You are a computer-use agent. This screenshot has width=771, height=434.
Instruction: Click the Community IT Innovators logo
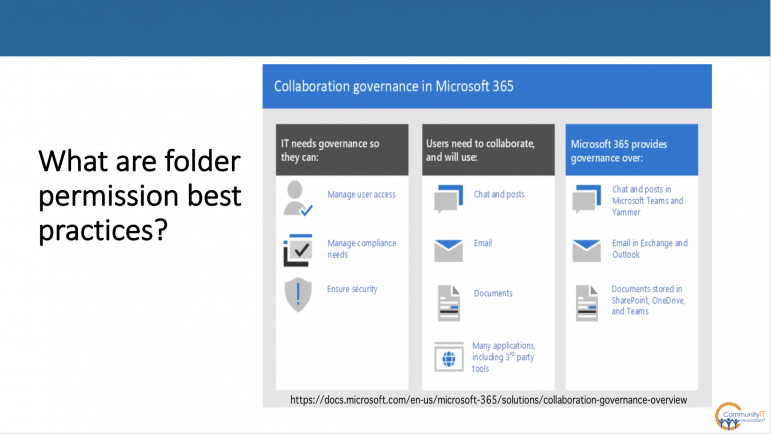740,416
